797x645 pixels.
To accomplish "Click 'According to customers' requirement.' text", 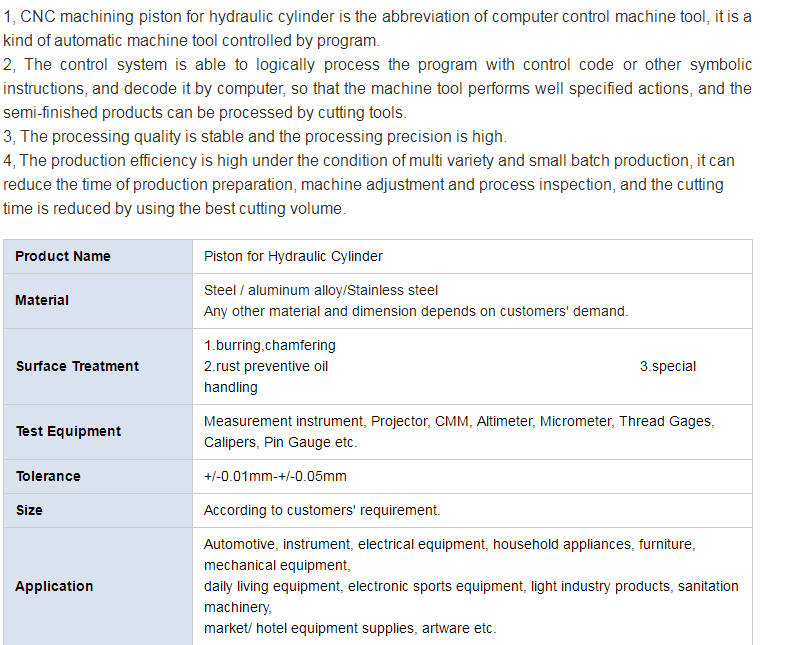I will point(321,511).
